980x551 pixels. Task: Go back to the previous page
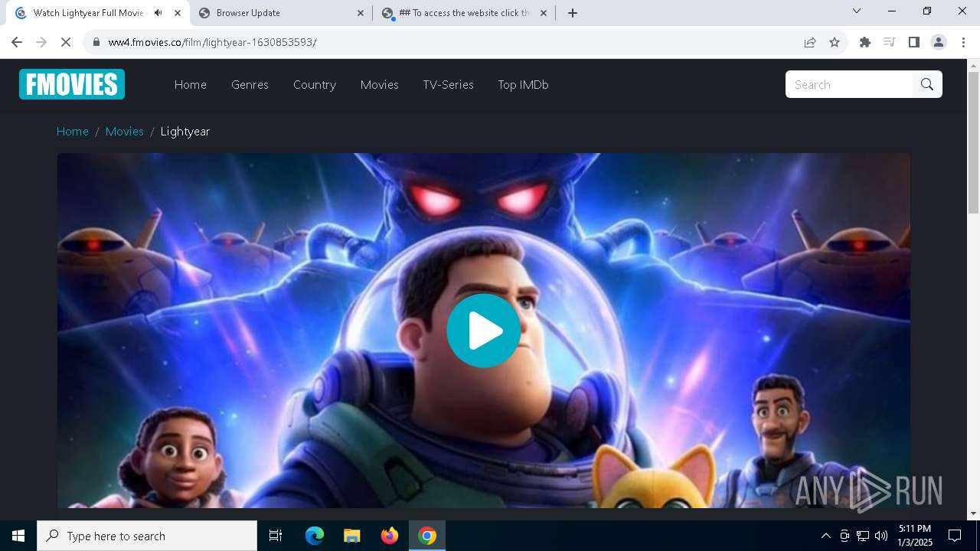click(x=17, y=42)
